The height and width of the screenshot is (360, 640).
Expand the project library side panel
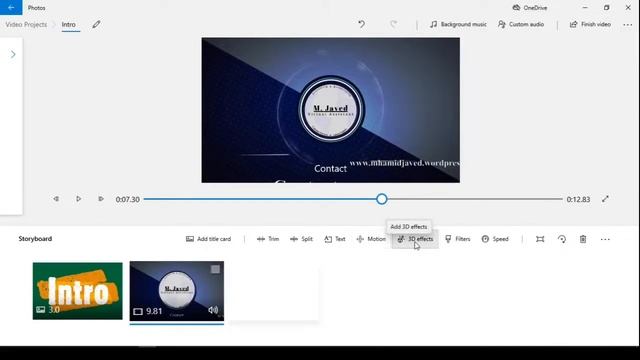pyautogui.click(x=13, y=54)
